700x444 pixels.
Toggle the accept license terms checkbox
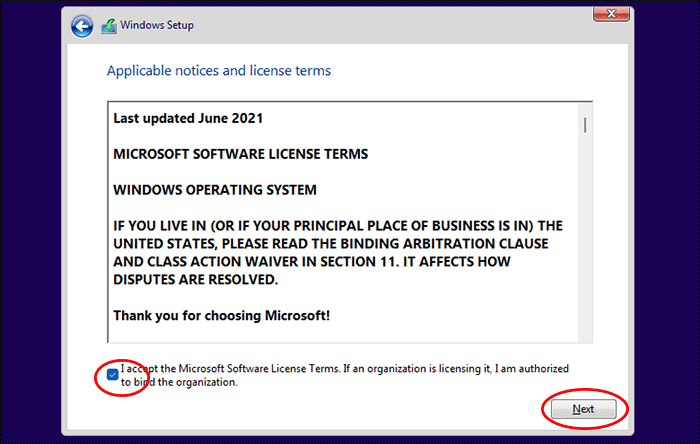click(x=112, y=374)
